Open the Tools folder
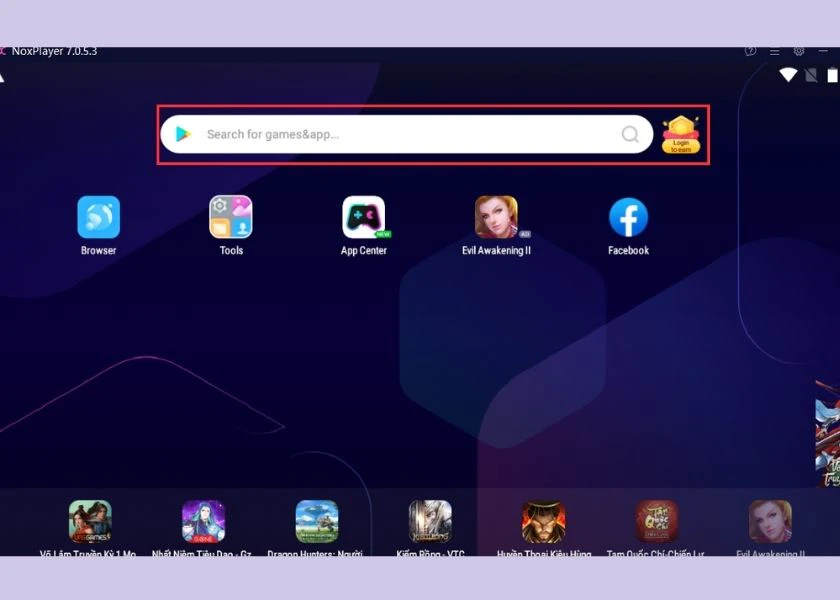The height and width of the screenshot is (600, 840). point(231,217)
